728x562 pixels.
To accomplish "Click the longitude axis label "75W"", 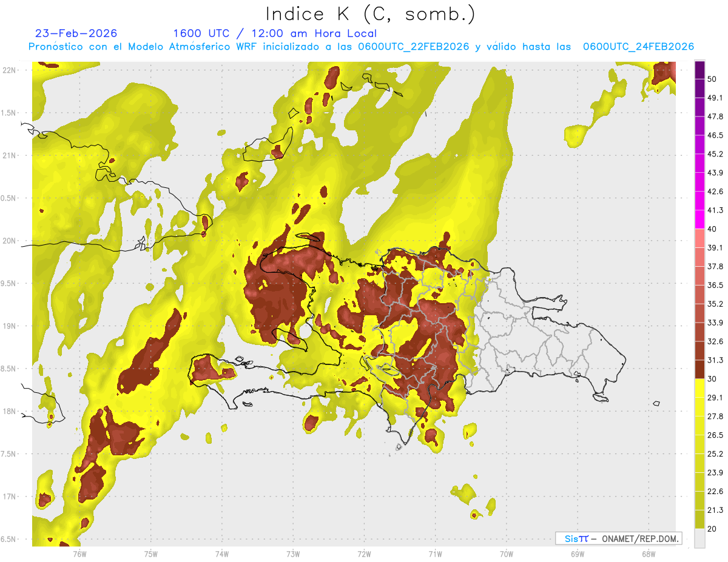I will pyautogui.click(x=151, y=554).
